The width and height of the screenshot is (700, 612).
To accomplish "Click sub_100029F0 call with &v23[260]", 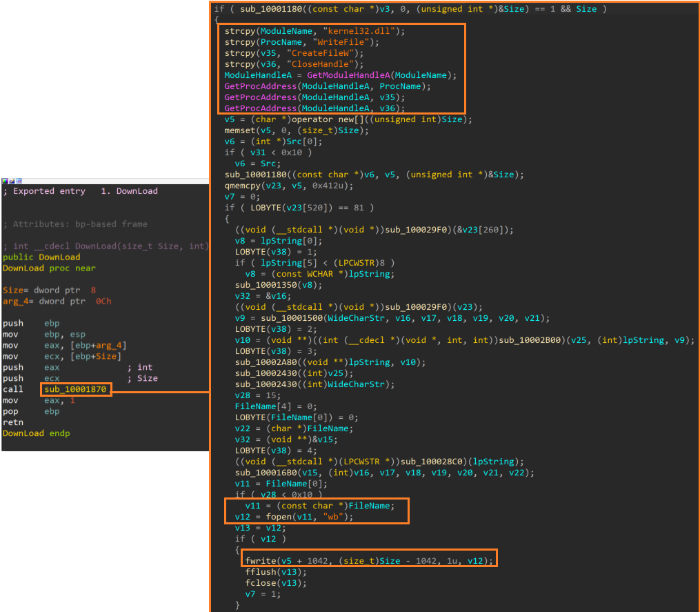I will click(x=374, y=230).
